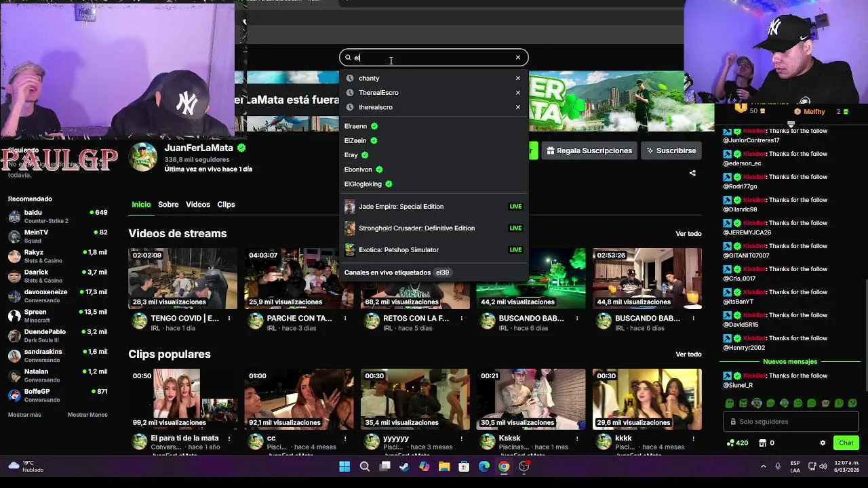Switch to Google Chrome in the taskbar
The height and width of the screenshot is (488, 868).
[504, 466]
